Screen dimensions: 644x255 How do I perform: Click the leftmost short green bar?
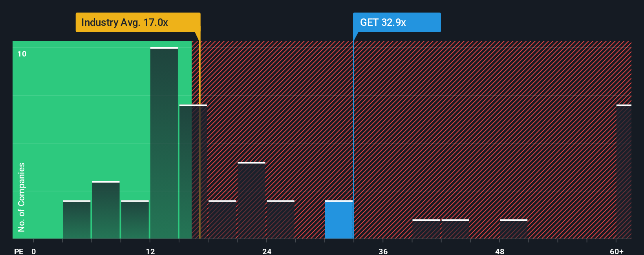click(77, 220)
